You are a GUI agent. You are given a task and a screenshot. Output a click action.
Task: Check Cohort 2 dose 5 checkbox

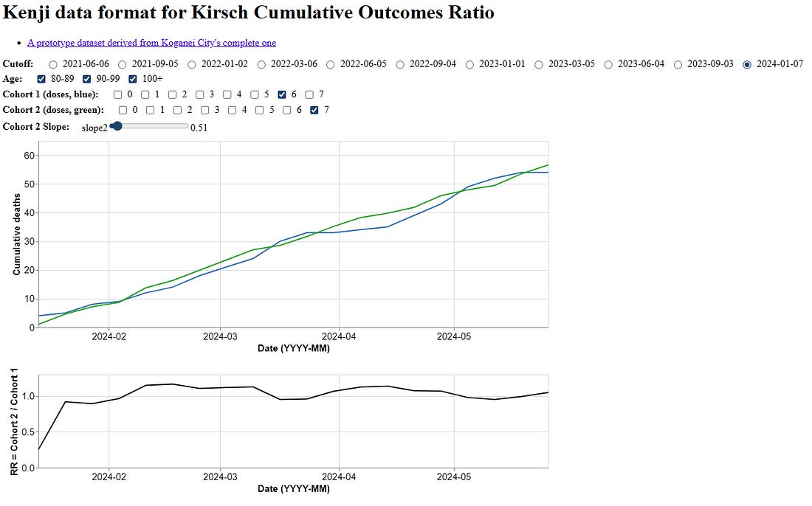[x=260, y=110]
